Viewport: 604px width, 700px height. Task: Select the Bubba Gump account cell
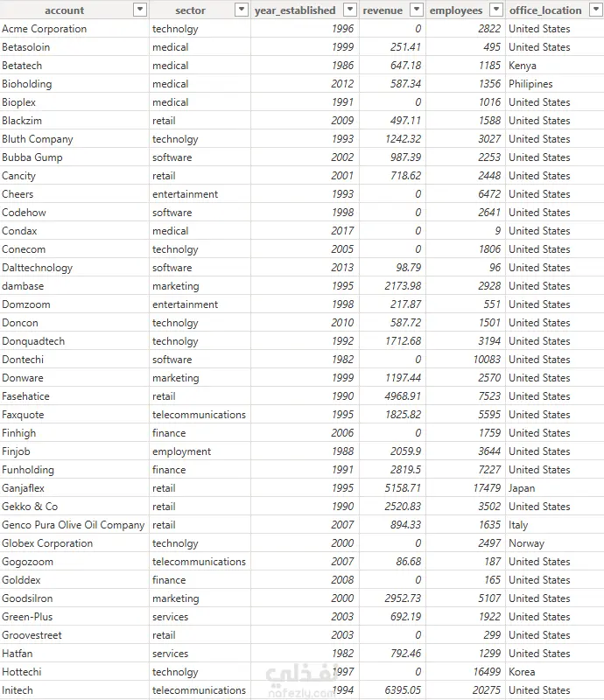[74, 157]
